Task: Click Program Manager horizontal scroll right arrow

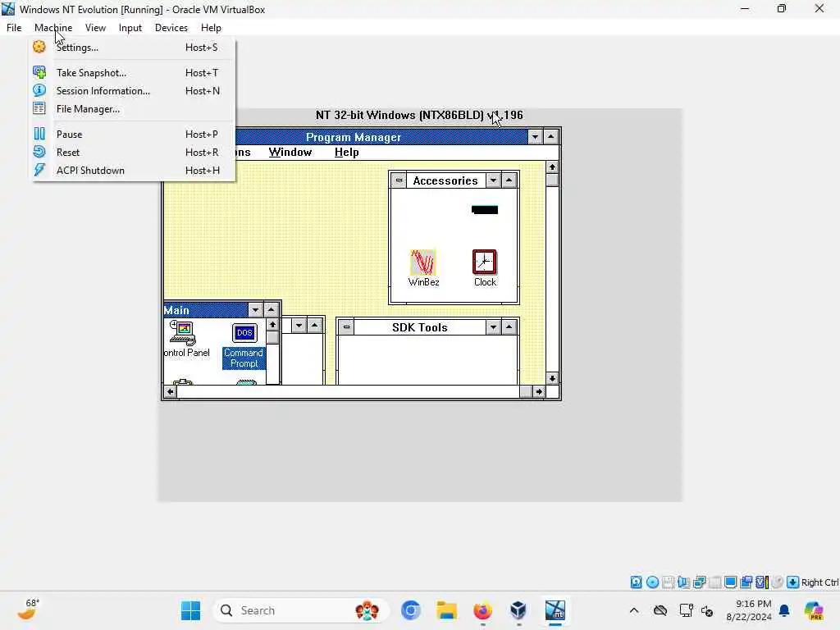Action: tap(539, 391)
